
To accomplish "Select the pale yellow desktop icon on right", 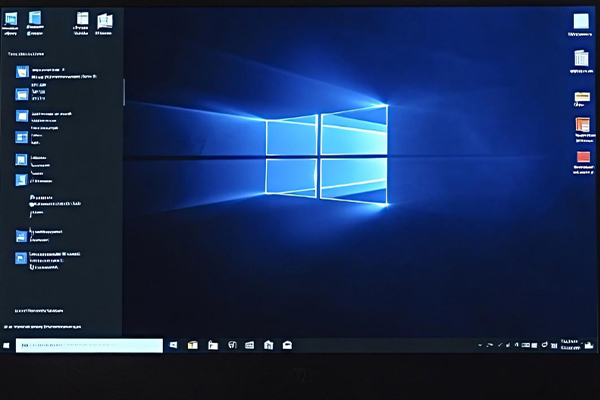I will point(582,96).
